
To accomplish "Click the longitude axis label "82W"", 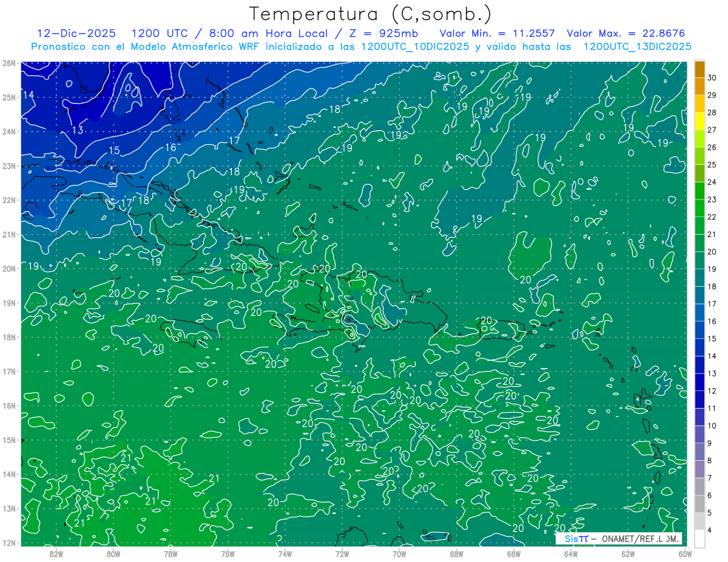I will [x=56, y=553].
